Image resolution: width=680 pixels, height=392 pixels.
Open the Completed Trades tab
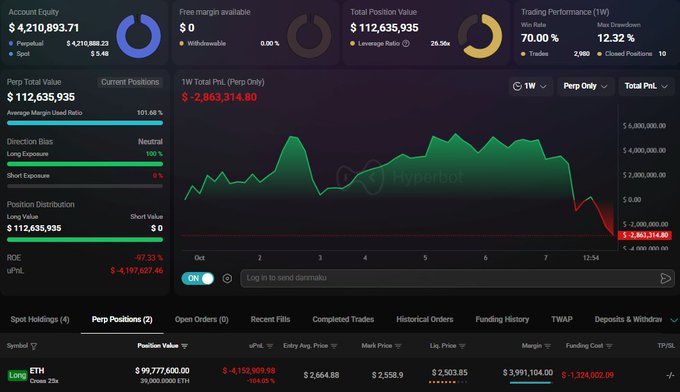(343, 320)
